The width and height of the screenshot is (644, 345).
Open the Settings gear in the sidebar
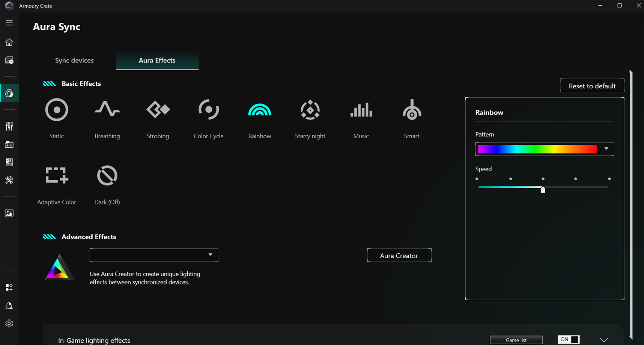(9, 324)
